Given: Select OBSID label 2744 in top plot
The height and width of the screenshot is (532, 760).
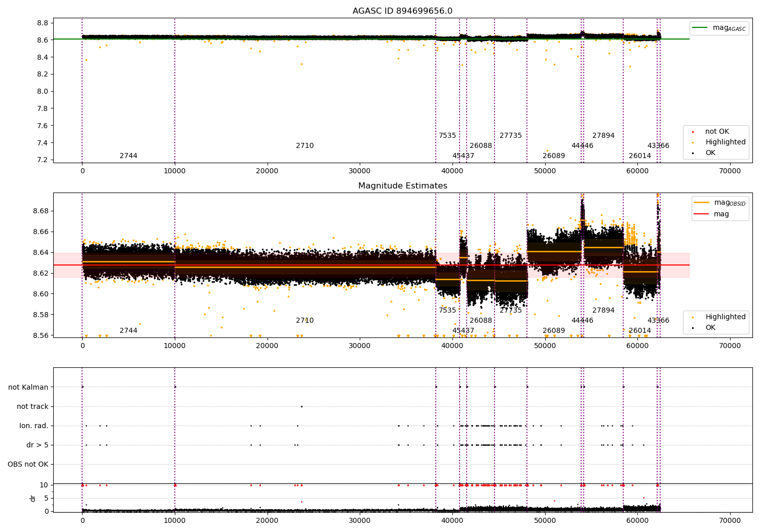Looking at the screenshot, I should (128, 156).
